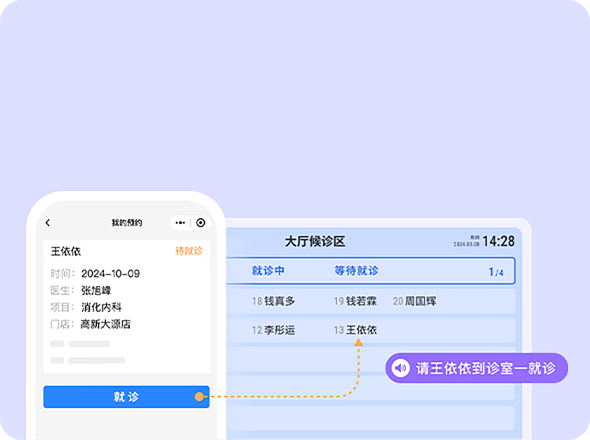Click queue entry 13 王依依

click(355, 330)
